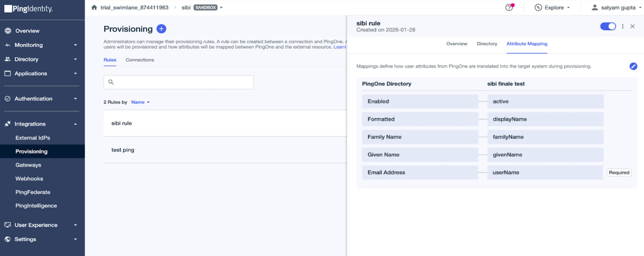This screenshot has width=644, height=256.
Task: Select the sibi rule row in list
Action: 225,123
